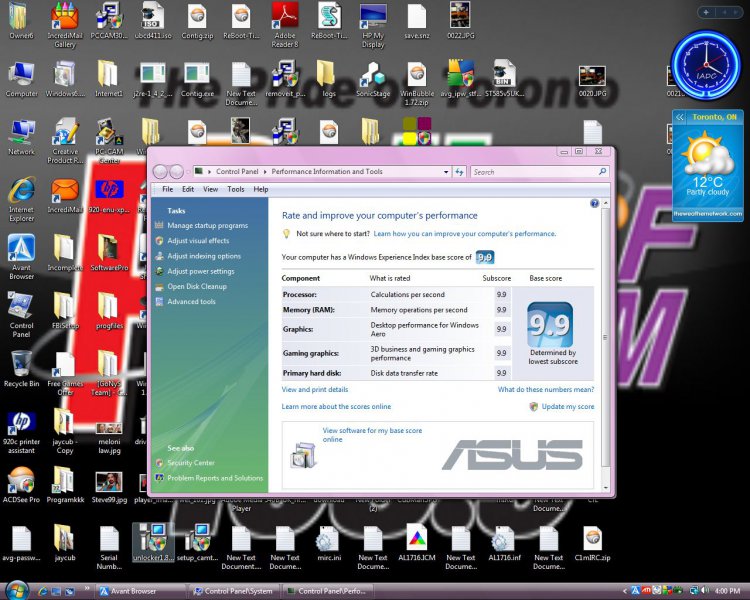
Task: Open the Control Panel desktop icon
Action: [21, 315]
